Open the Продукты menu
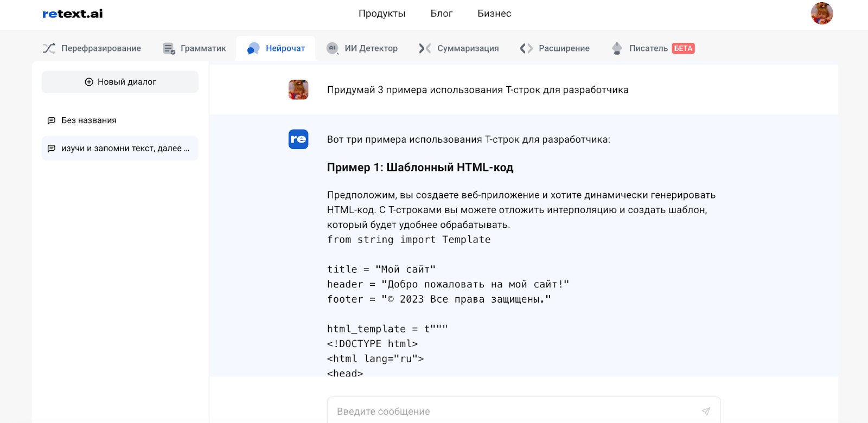The height and width of the screenshot is (423, 868). click(382, 14)
